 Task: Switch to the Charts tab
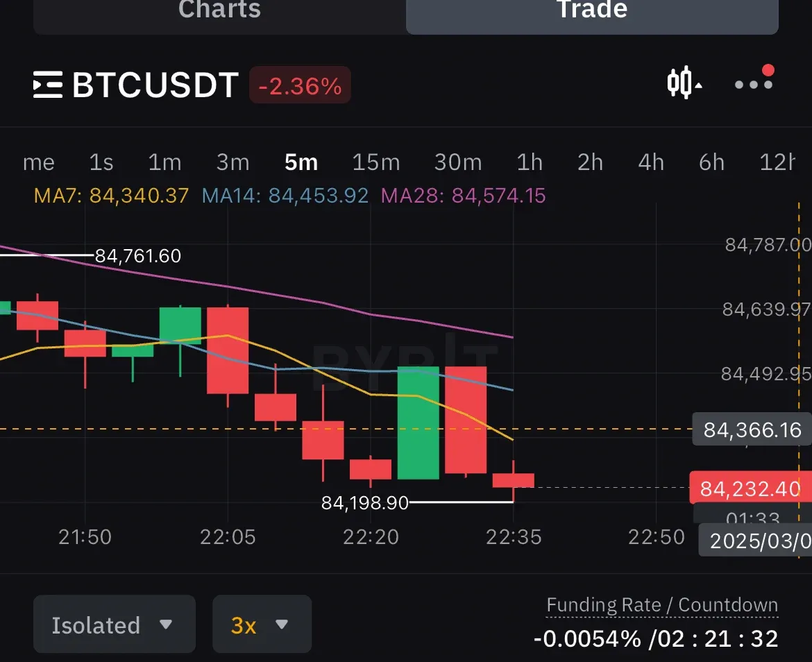coord(219,11)
